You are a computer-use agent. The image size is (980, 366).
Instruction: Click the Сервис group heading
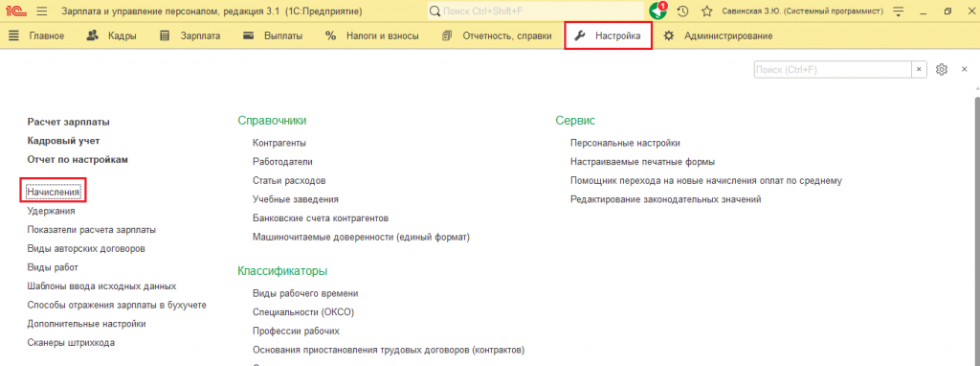[x=575, y=120]
